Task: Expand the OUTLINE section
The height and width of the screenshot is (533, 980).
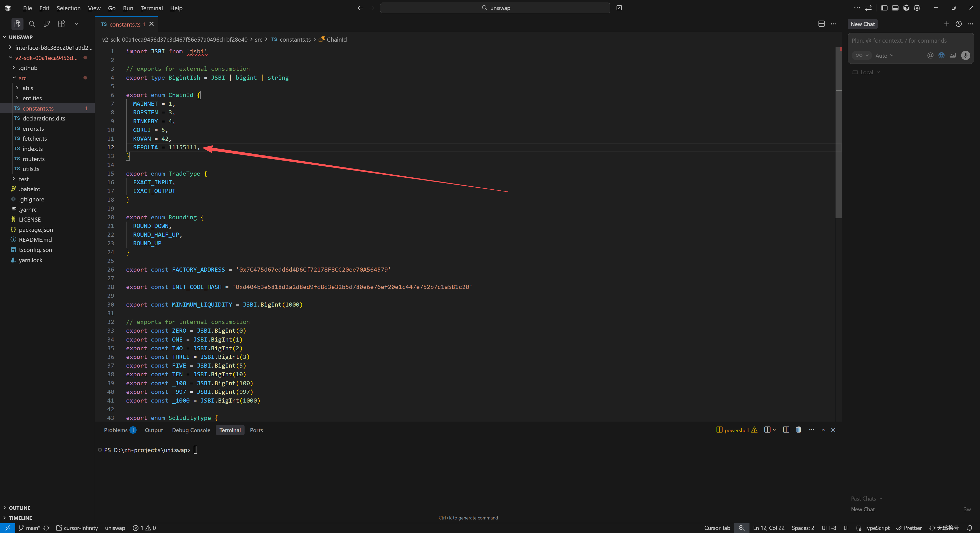Action: coord(19,508)
